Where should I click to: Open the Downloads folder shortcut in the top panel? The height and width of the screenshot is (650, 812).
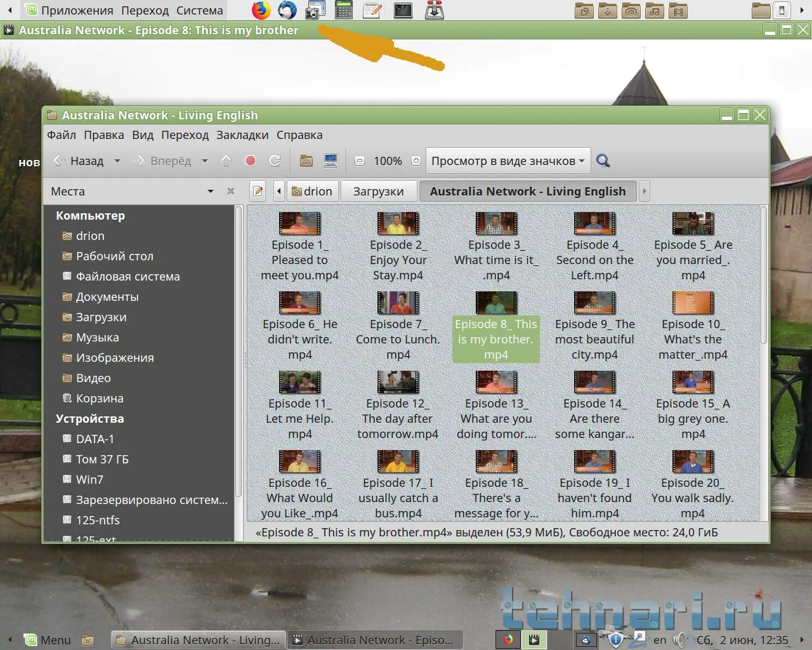(x=607, y=11)
